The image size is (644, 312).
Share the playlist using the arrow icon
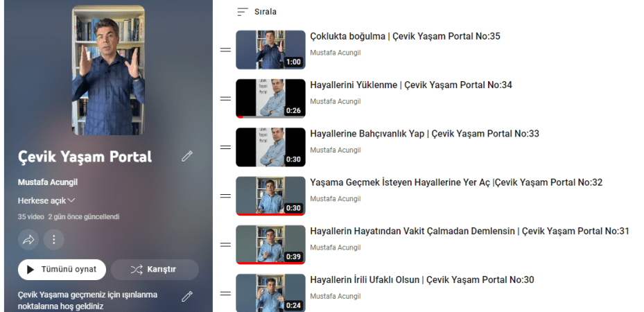(x=28, y=240)
